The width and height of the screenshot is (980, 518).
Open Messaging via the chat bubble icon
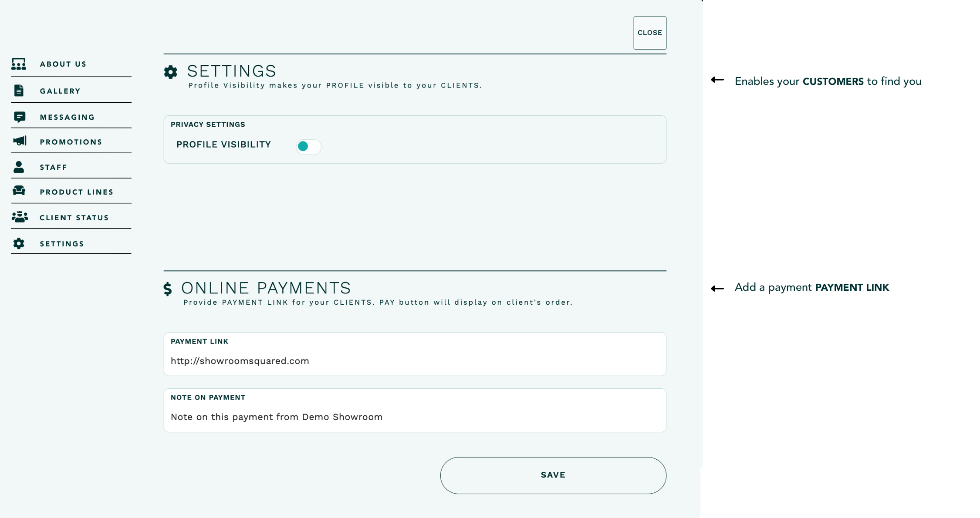pyautogui.click(x=19, y=116)
